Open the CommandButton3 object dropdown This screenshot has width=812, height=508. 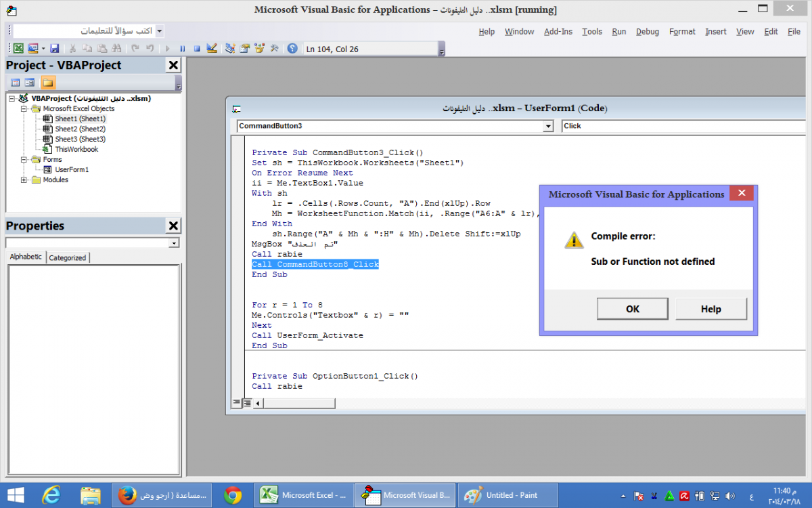(x=548, y=126)
